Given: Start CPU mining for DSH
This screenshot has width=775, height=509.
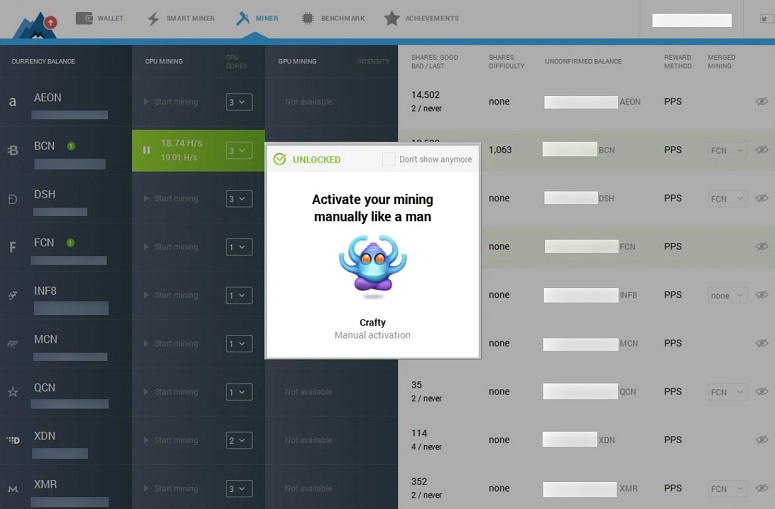Looking at the screenshot, I should (x=171, y=199).
